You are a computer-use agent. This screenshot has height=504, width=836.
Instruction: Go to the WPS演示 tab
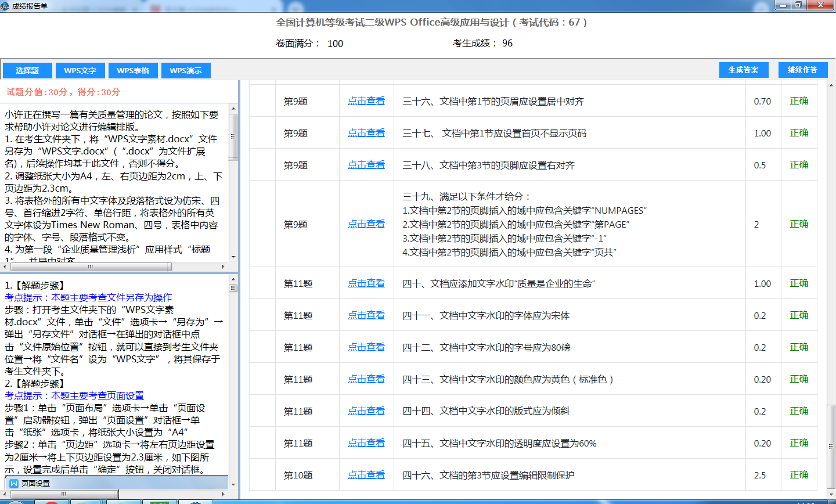[x=186, y=70]
